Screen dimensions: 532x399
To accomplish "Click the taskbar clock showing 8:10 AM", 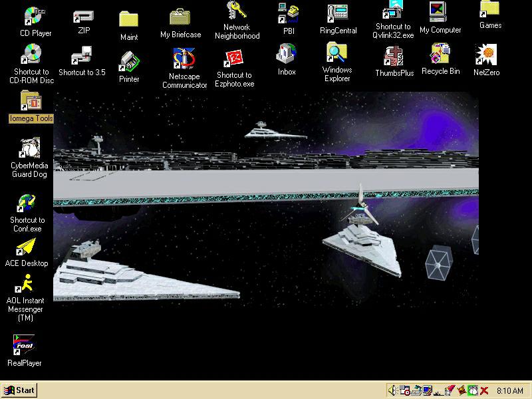I will (x=510, y=390).
